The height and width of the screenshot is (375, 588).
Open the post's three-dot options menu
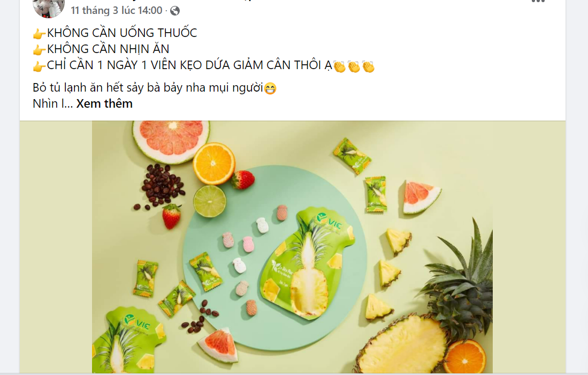pyautogui.click(x=538, y=1)
